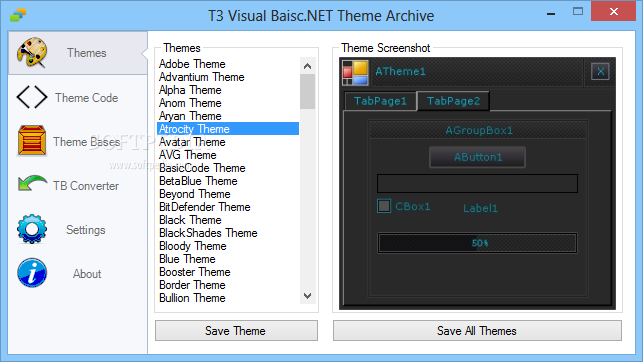The height and width of the screenshot is (362, 643).
Task: Click the Settings gear icon
Action: tap(32, 229)
